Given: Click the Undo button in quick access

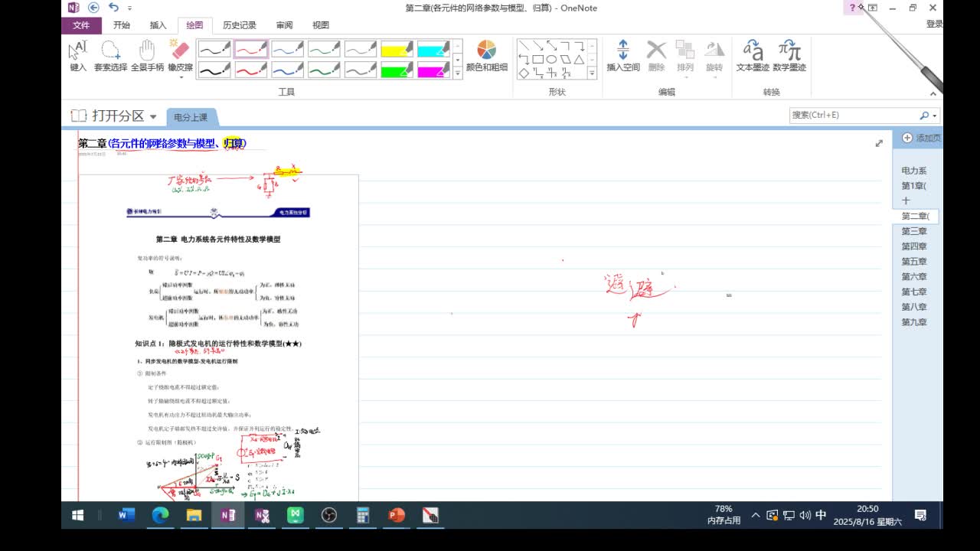Looking at the screenshot, I should (114, 8).
